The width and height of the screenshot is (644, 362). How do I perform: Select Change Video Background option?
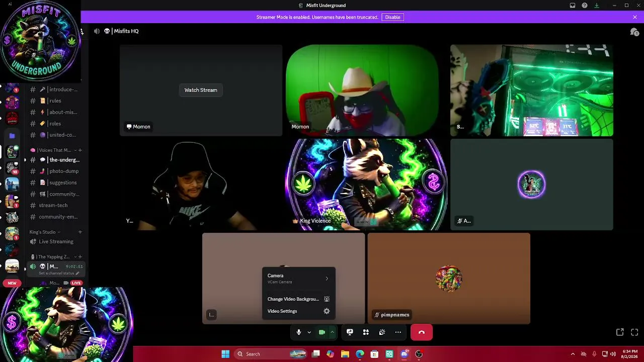298,299
